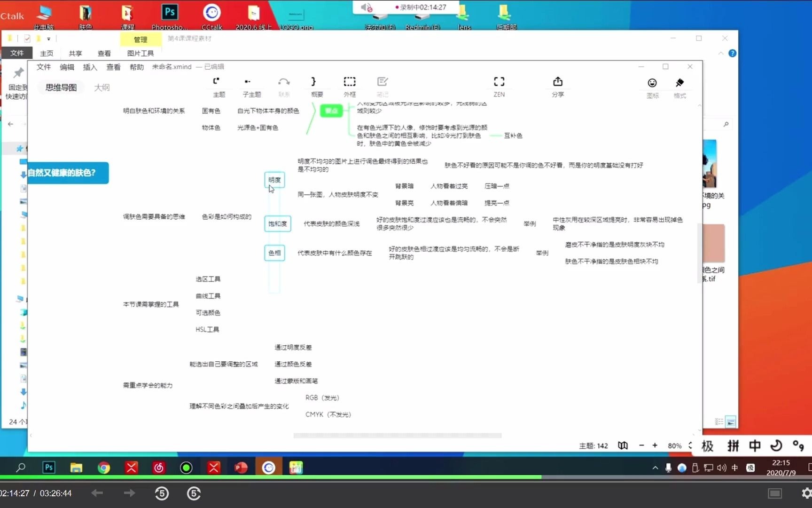
Task: Open the 编辑 menu in XMind
Action: click(67, 67)
